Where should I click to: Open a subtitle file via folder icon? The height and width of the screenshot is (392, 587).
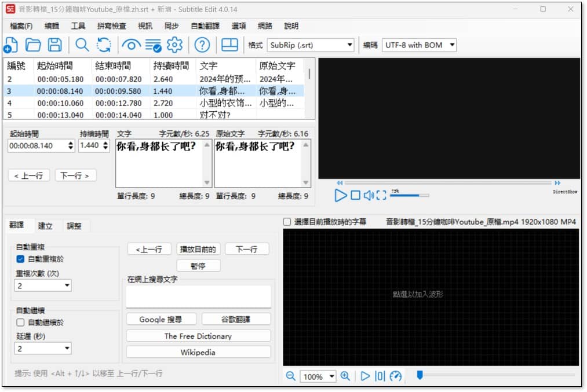32,45
